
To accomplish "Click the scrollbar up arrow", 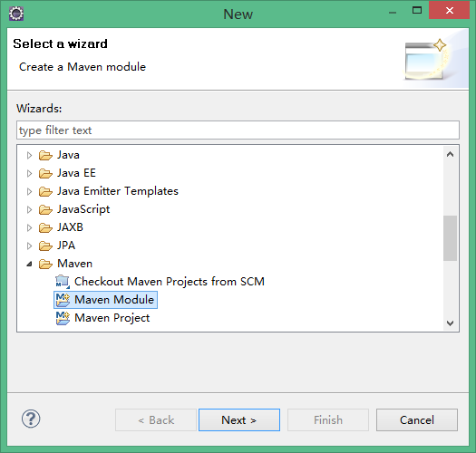I will point(450,154).
